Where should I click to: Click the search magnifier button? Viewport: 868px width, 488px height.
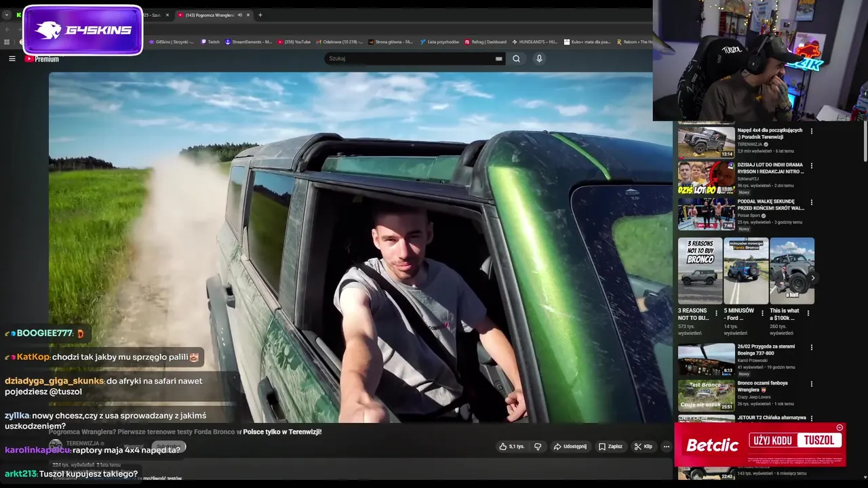(x=516, y=59)
